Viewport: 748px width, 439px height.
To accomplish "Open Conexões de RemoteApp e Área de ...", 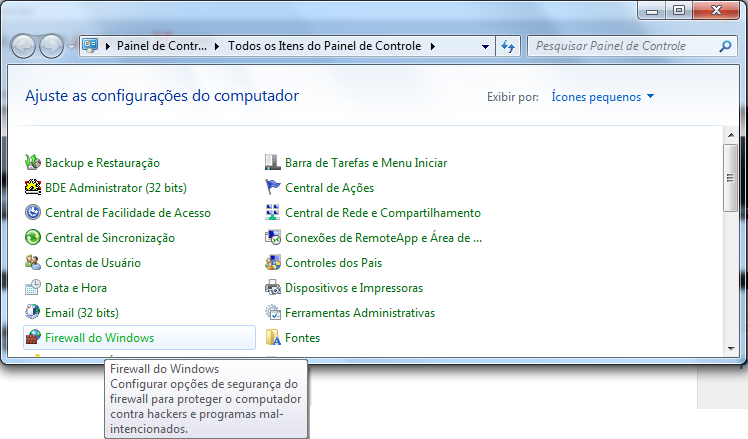I will point(384,238).
